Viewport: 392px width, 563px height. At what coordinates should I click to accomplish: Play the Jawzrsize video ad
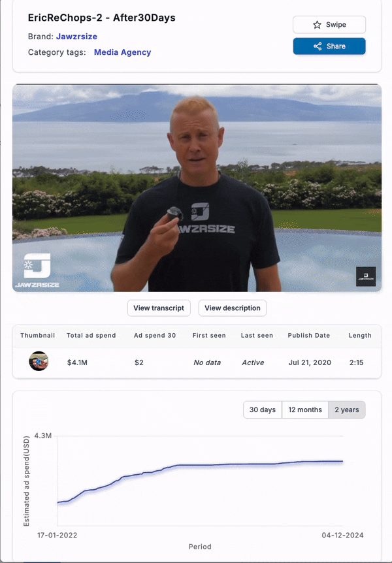[x=197, y=188]
